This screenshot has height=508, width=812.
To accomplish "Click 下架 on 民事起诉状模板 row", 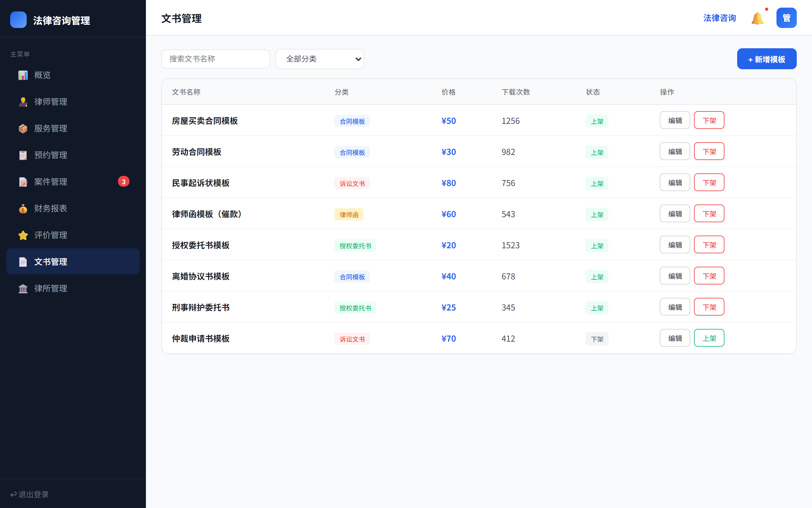I will click(x=709, y=183).
